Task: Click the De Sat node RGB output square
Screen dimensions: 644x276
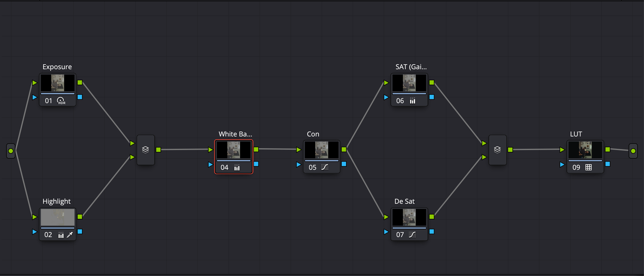Action: tap(431, 217)
